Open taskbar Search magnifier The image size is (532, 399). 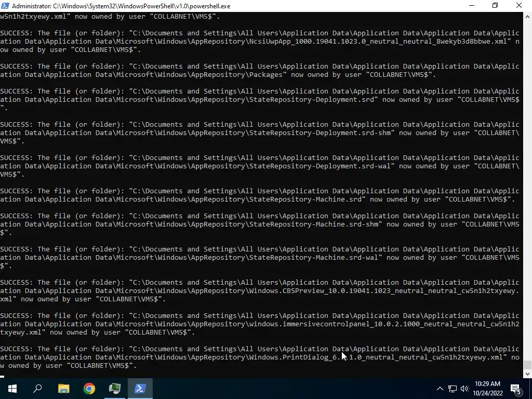point(37,389)
